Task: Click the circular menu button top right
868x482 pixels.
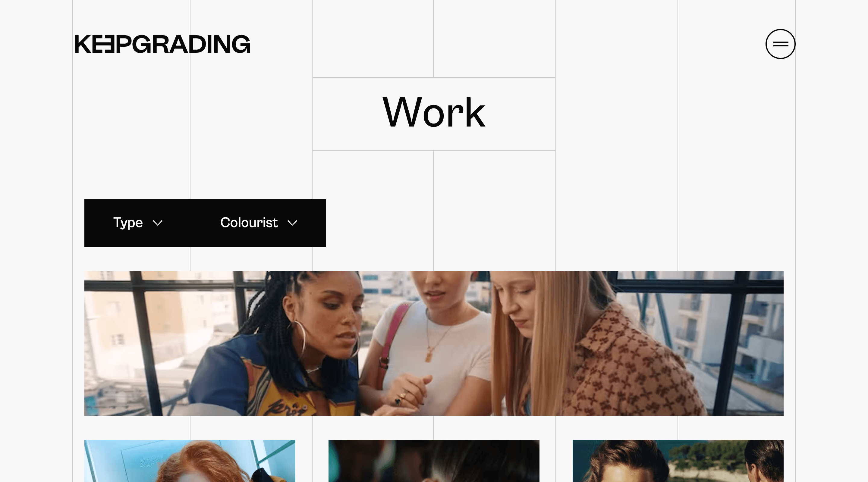Action: (780, 44)
